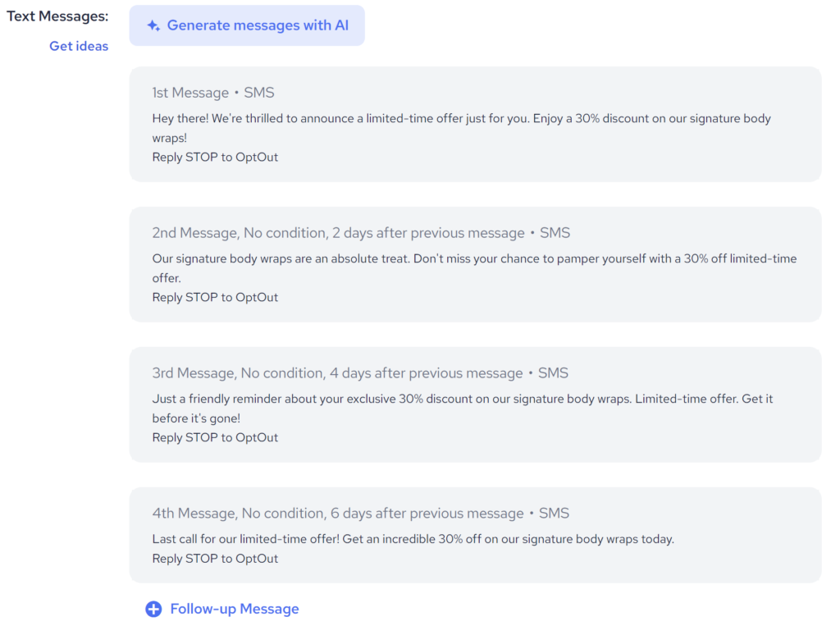Click '6 days after previous message' delay text

click(427, 514)
